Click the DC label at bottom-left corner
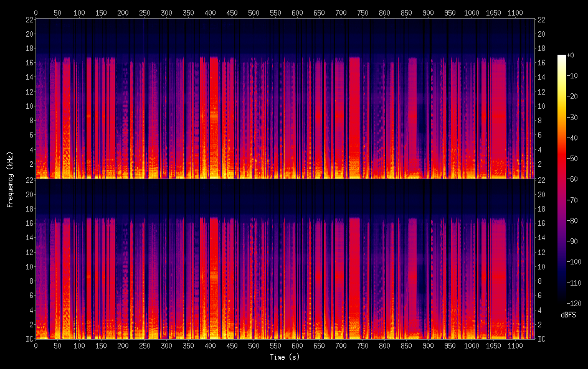Screen dimensions: 588x369 pos(29,339)
